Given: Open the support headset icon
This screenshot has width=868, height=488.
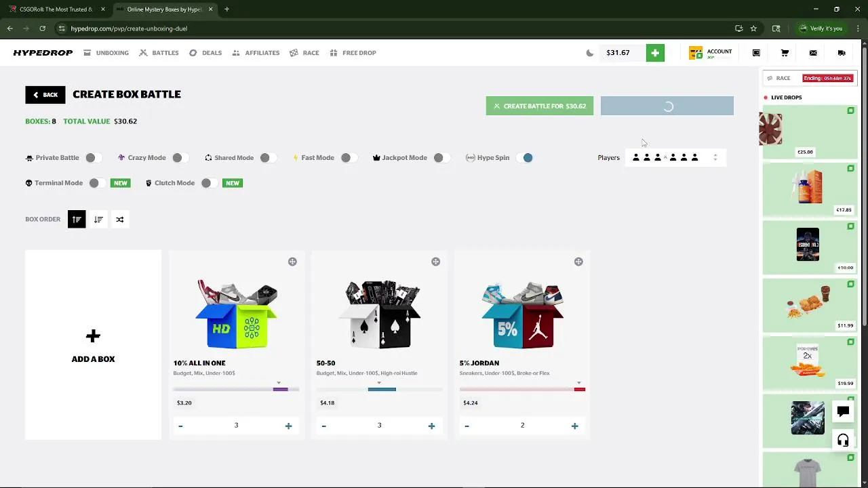Looking at the screenshot, I should pos(843,441).
